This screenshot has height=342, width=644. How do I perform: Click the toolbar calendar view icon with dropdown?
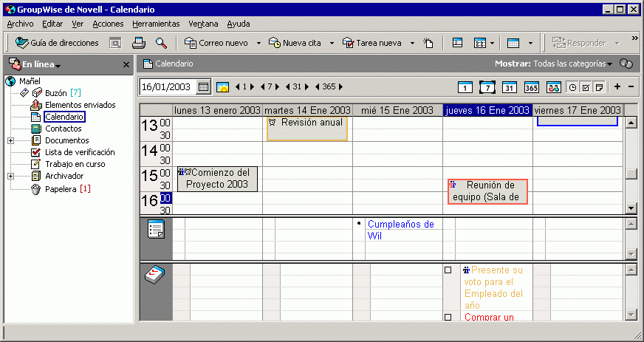coord(480,43)
